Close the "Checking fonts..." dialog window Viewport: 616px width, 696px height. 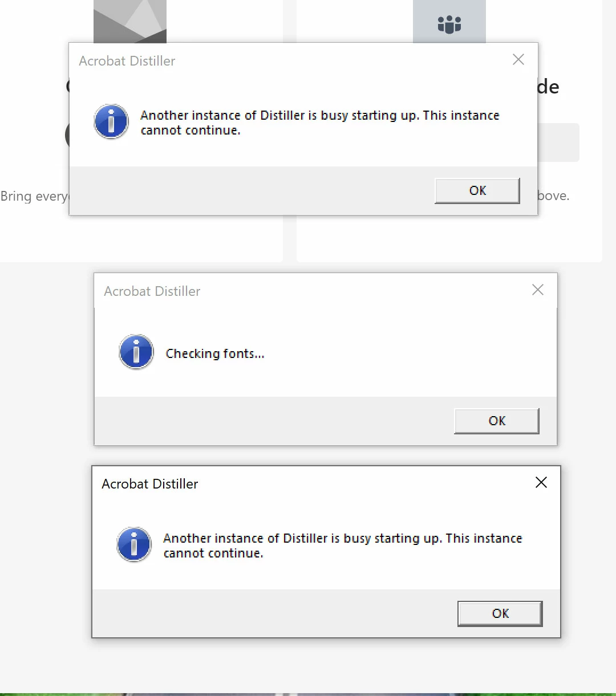[x=538, y=290]
